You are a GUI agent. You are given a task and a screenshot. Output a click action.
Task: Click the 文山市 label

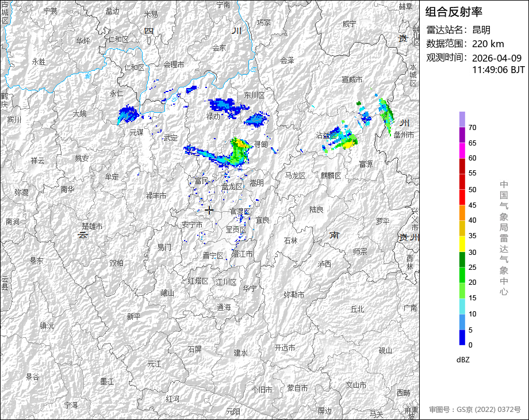pyautogui.click(x=356, y=385)
